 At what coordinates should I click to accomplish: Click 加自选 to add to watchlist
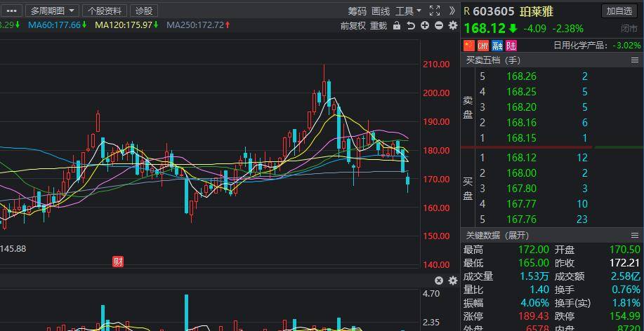tap(619, 11)
